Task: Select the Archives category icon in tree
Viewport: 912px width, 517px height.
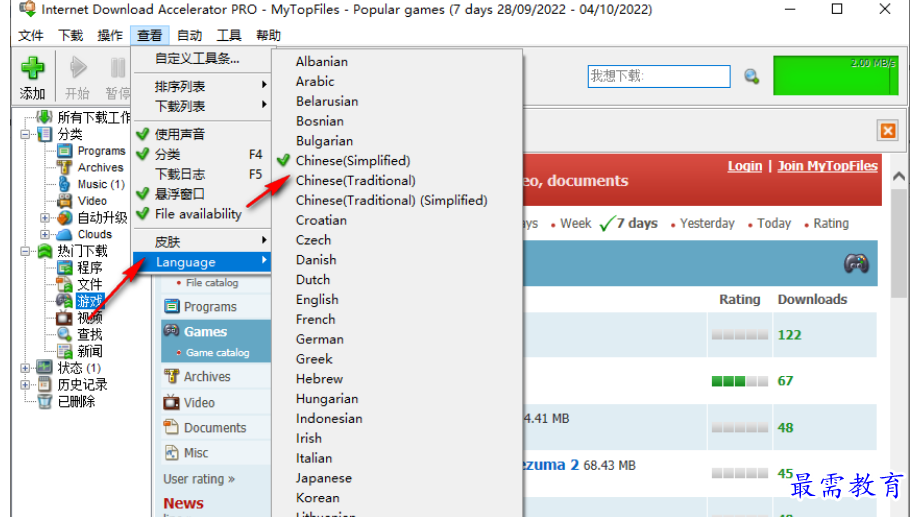Action: click(65, 167)
